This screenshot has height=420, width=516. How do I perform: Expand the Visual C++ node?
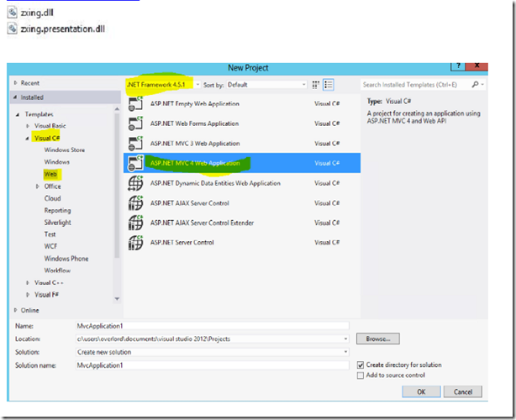click(28, 283)
